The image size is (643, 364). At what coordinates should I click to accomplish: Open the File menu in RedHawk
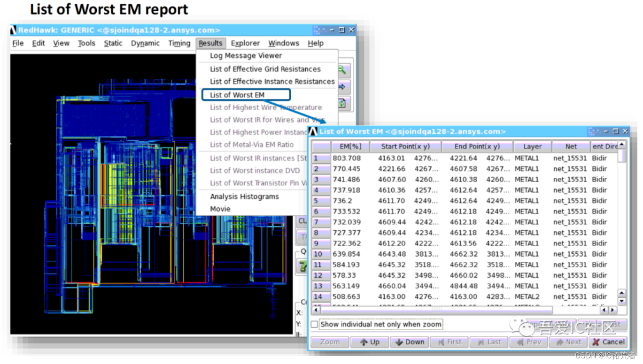pos(18,43)
